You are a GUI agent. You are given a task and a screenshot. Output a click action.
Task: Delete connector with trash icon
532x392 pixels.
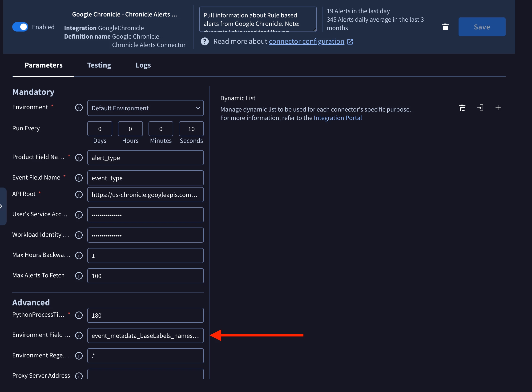click(x=445, y=27)
